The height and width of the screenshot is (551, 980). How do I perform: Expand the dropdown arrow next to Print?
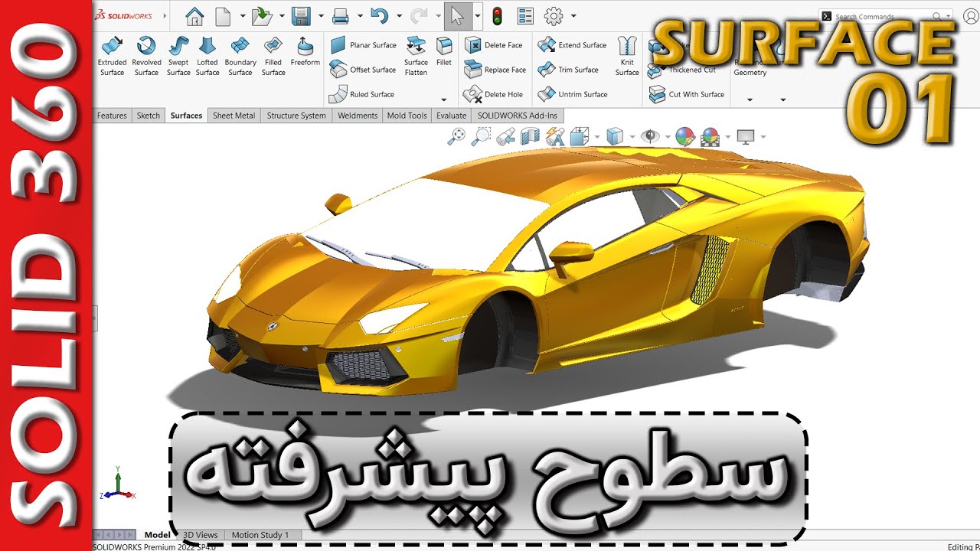(x=360, y=16)
